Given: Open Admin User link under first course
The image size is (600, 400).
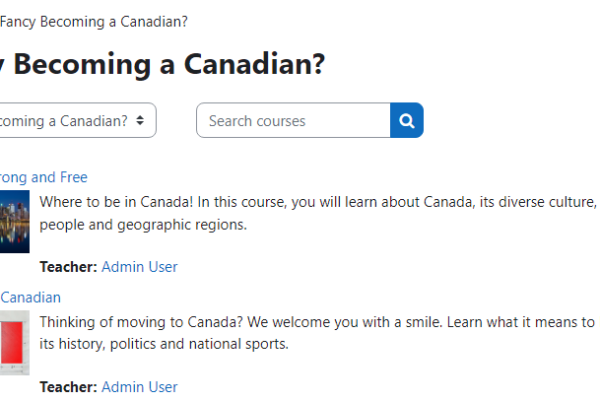Looking at the screenshot, I should (x=139, y=267).
